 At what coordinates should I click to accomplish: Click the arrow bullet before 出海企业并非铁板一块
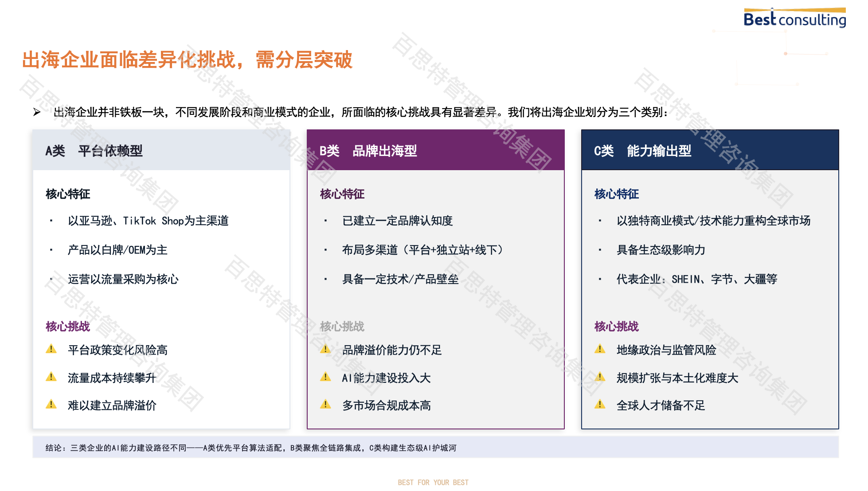37,112
